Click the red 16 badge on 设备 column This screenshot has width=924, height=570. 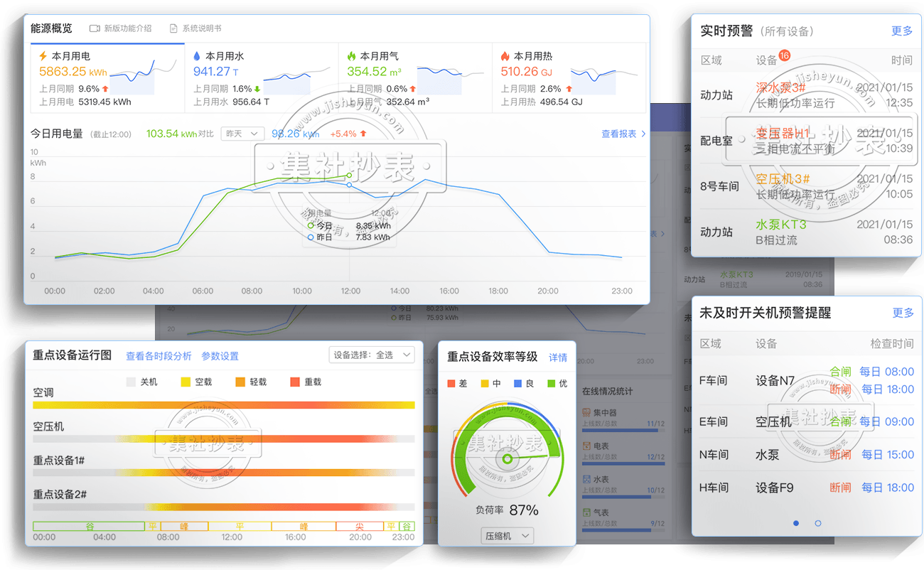[x=784, y=55]
